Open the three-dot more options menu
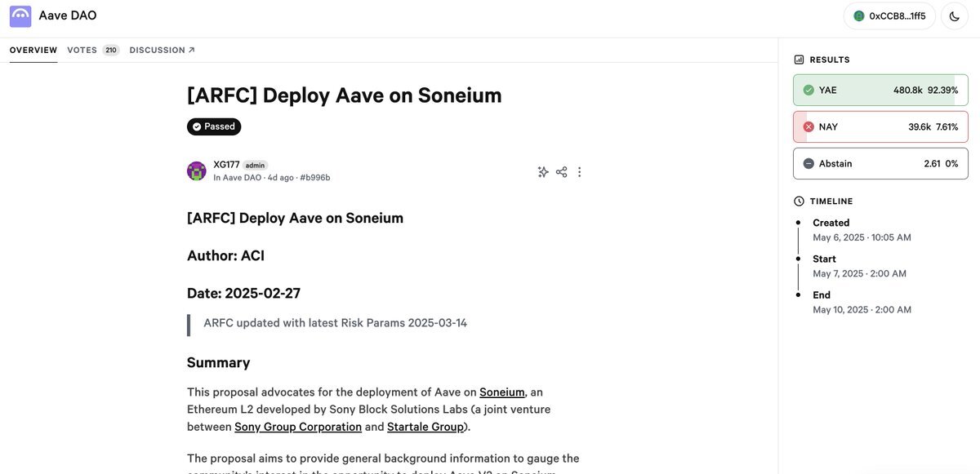Viewport: 980px width, 474px height. (580, 172)
